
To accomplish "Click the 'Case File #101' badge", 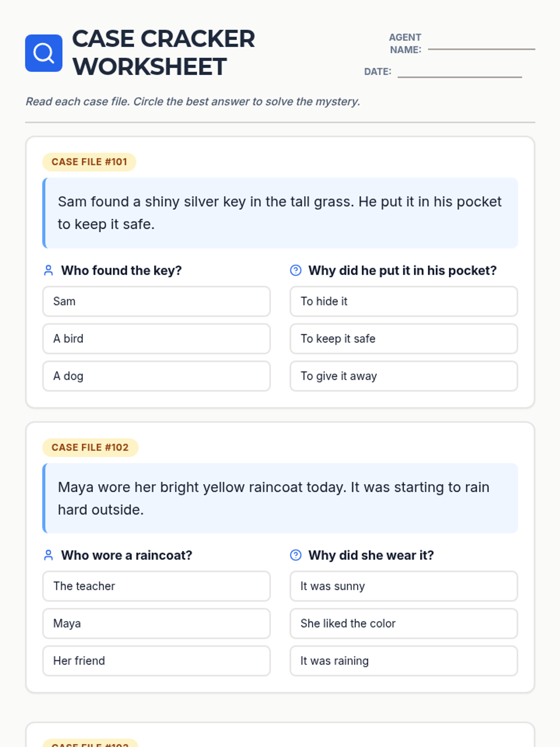I will [89, 162].
